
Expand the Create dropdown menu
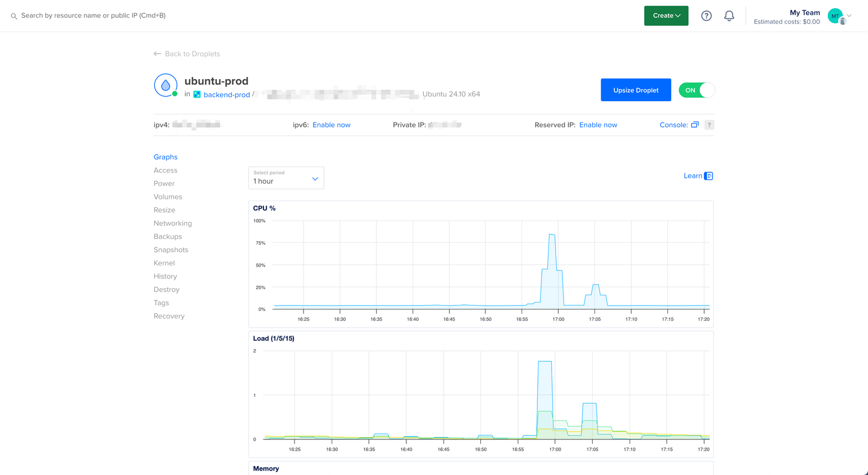point(666,16)
